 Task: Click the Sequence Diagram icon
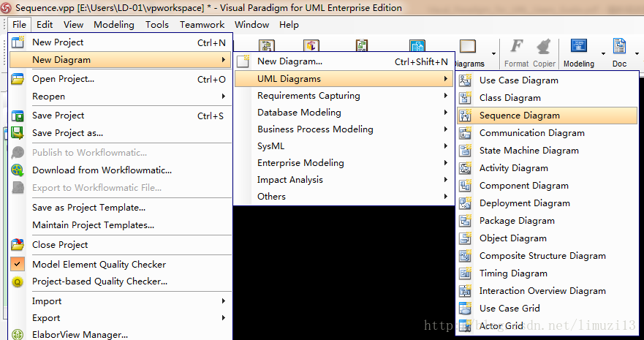(465, 116)
